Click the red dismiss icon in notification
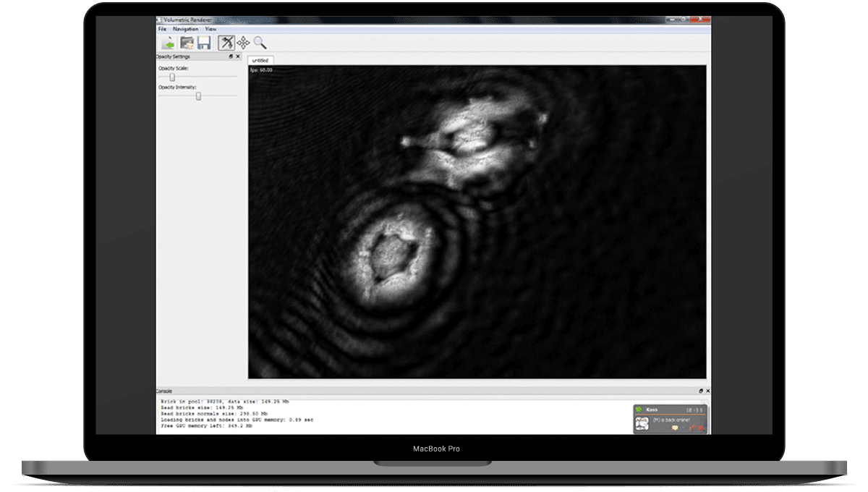The height and width of the screenshot is (492, 868). click(x=699, y=428)
